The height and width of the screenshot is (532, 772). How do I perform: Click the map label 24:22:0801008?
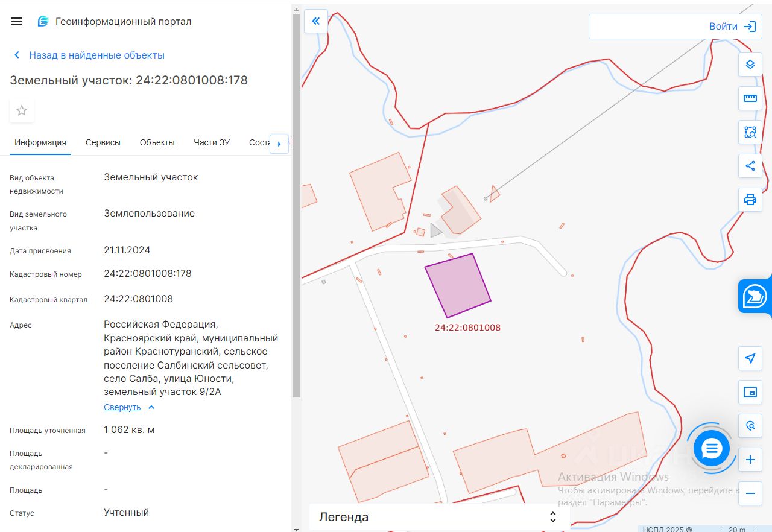pyautogui.click(x=467, y=328)
